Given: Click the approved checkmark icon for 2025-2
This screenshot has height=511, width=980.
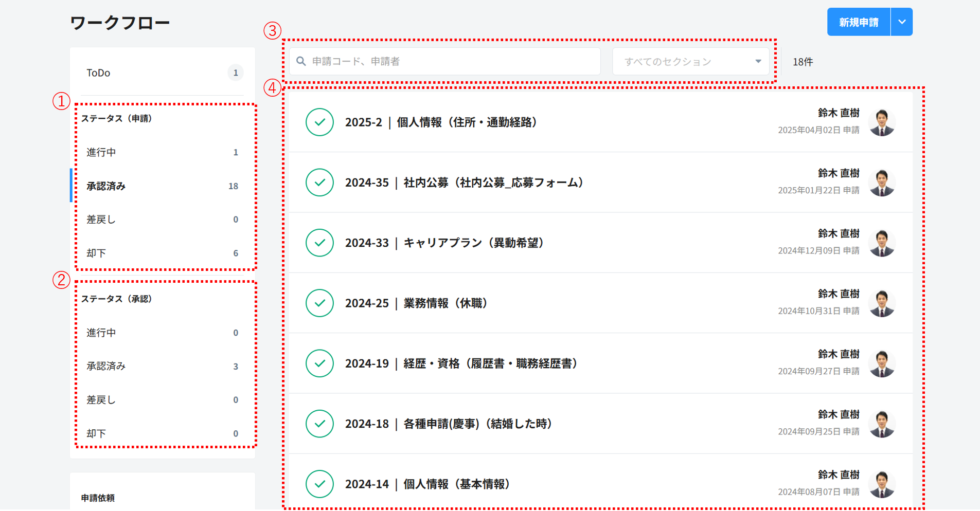Looking at the screenshot, I should pyautogui.click(x=319, y=122).
